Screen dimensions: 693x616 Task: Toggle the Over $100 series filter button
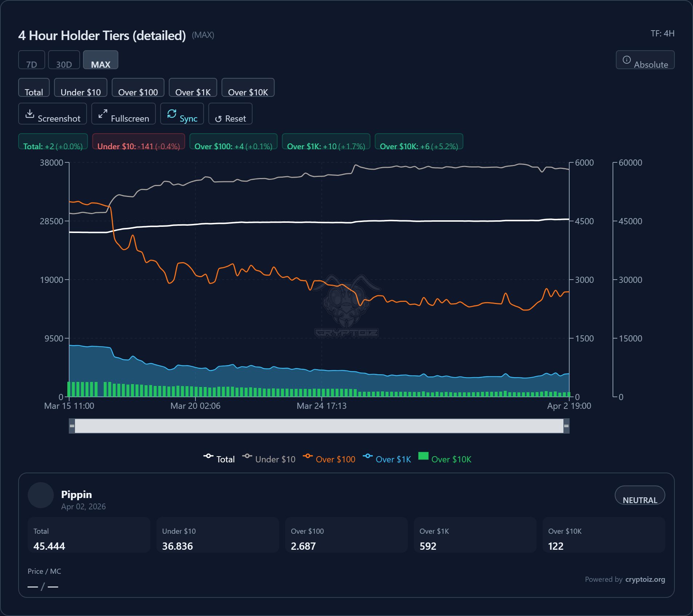[138, 88]
